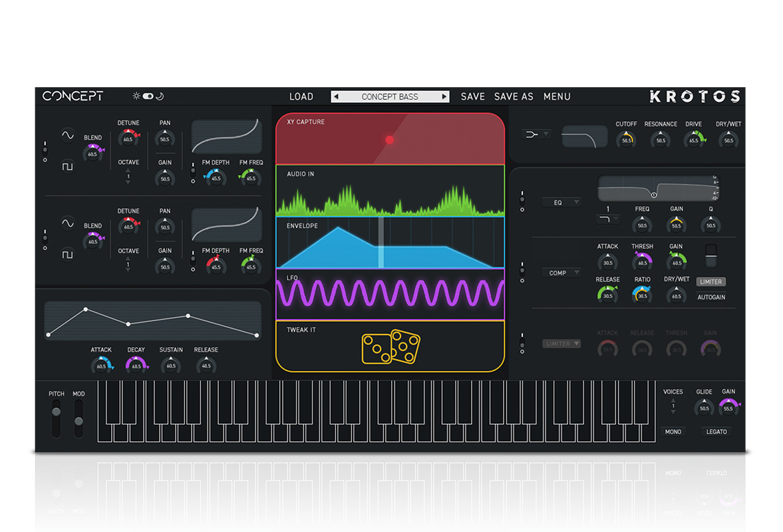Click the sun light-mode icon
The width and height of the screenshot is (783, 532).
point(136,96)
